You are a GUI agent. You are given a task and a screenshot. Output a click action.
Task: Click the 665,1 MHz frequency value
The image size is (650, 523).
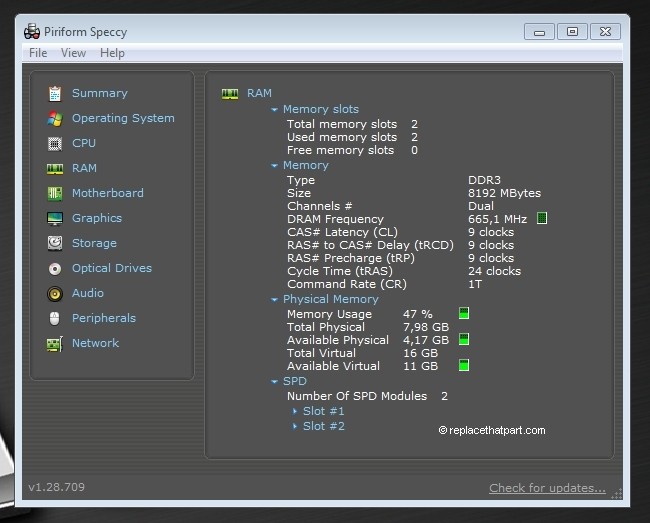coord(497,219)
